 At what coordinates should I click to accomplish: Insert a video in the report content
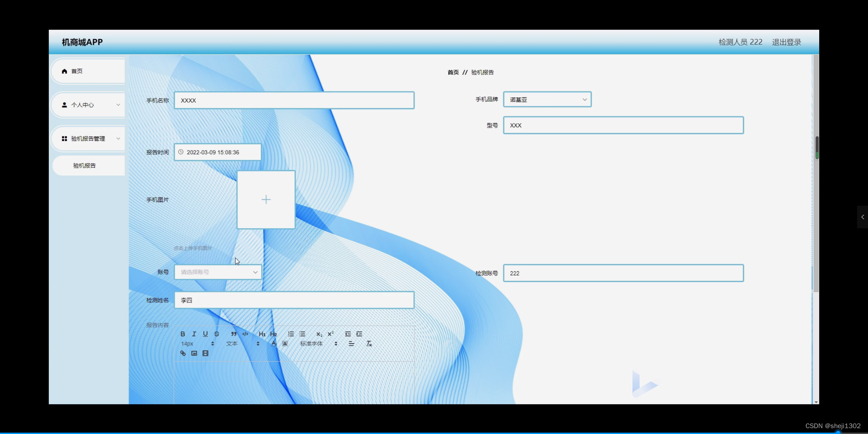tap(205, 353)
